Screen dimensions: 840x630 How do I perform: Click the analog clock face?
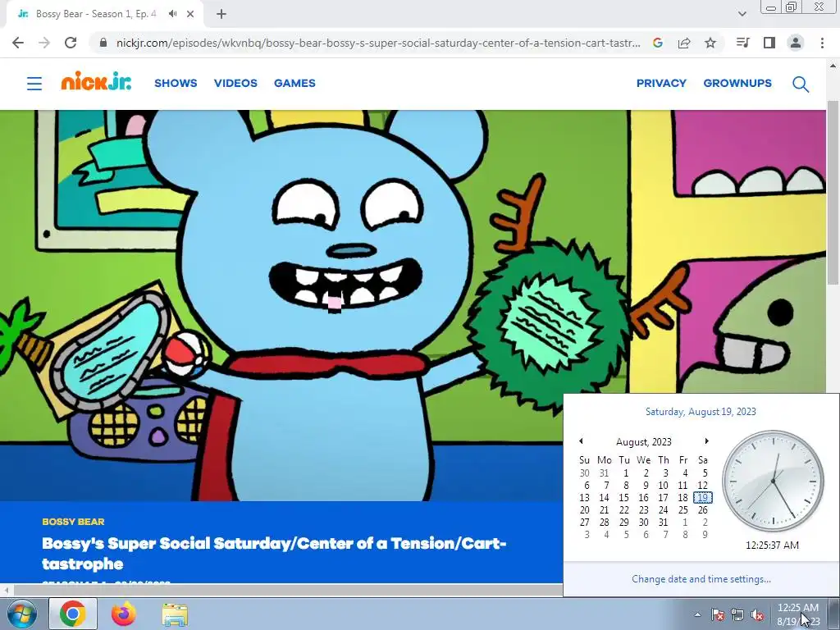coord(773,481)
